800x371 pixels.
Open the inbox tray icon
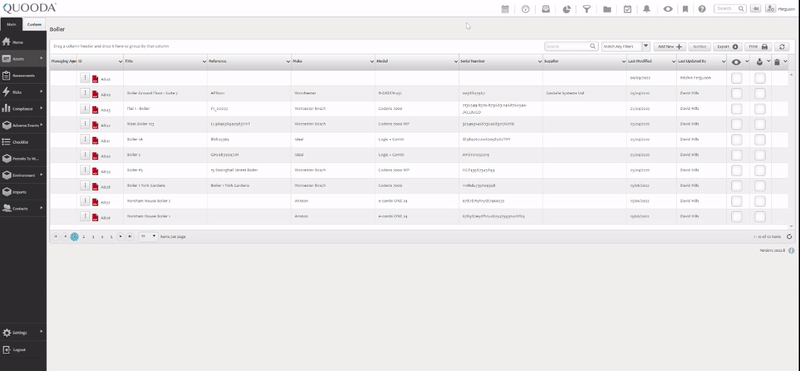click(546, 9)
